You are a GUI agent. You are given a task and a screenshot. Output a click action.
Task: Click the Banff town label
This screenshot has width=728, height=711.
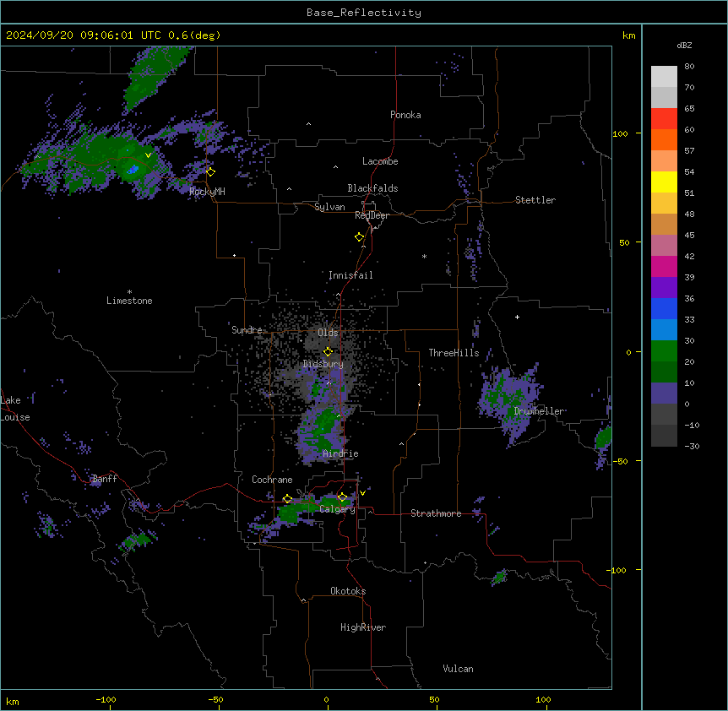coord(105,479)
